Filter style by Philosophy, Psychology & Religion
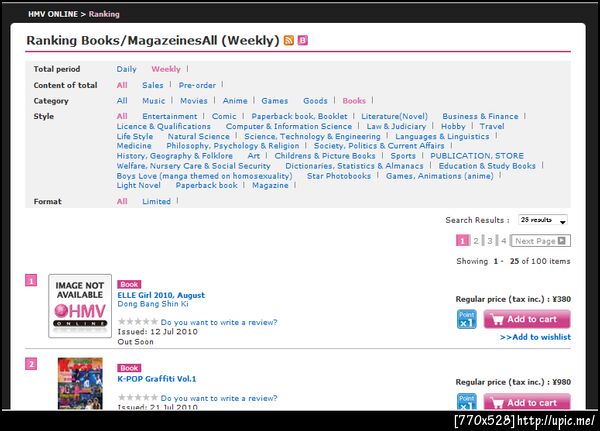Screen dimensions: 600x431 (x=233, y=146)
